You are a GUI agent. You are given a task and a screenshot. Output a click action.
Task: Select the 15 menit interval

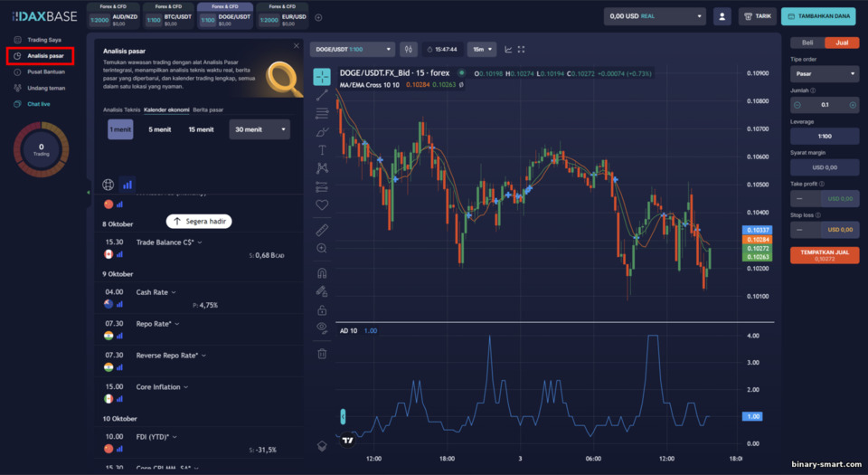click(x=201, y=129)
